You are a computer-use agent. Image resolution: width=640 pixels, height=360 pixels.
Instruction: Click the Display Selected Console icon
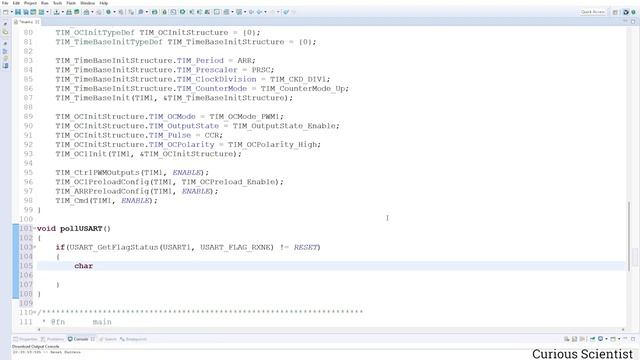600,339
